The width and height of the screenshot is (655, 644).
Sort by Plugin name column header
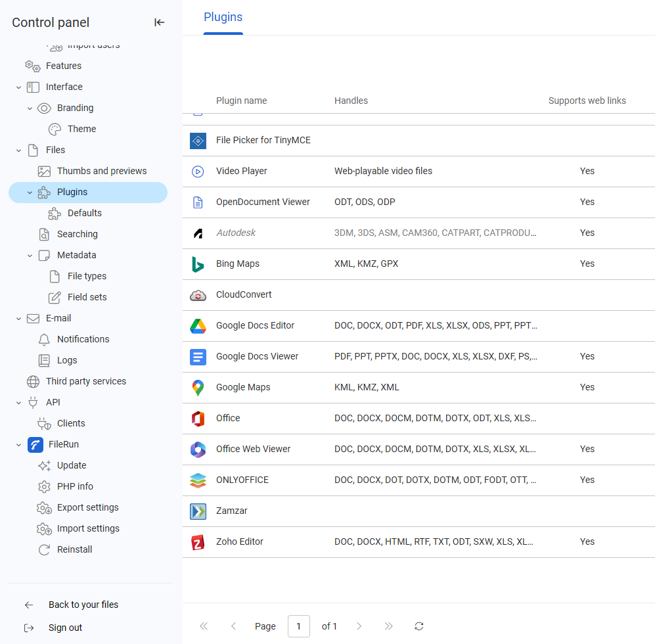(x=242, y=101)
